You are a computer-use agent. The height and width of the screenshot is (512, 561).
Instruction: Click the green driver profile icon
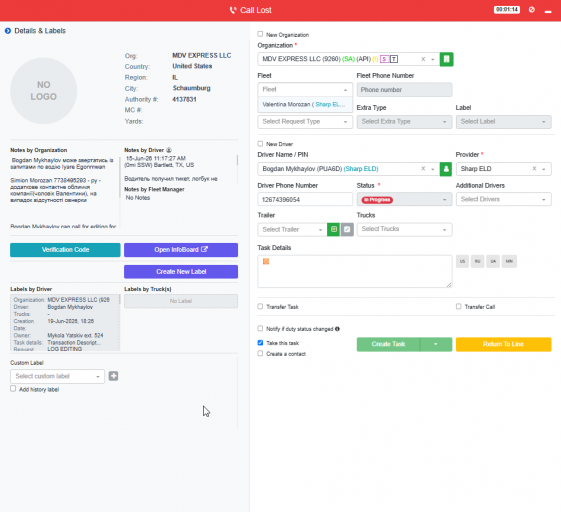446,169
